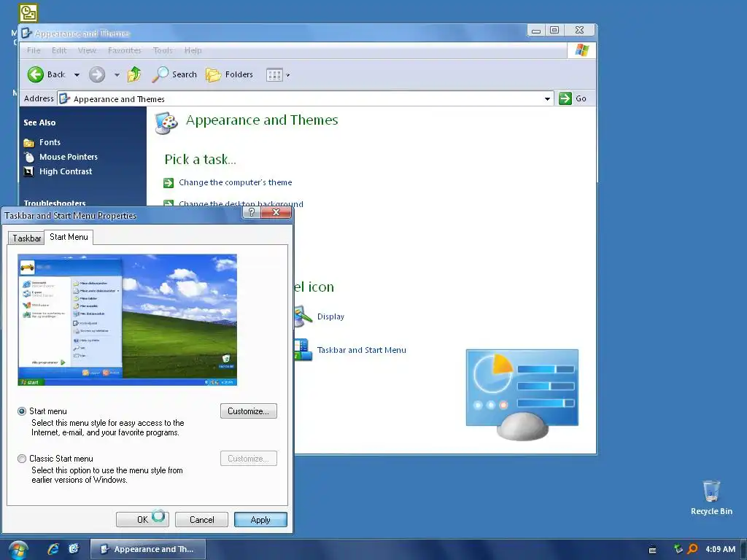
Task: Click the Fonts folder icon
Action: pos(29,143)
